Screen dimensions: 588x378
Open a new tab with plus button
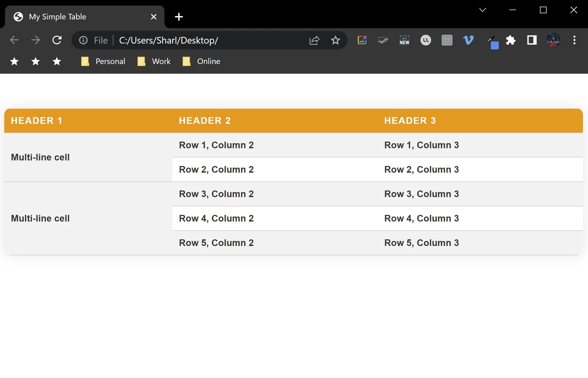point(179,17)
